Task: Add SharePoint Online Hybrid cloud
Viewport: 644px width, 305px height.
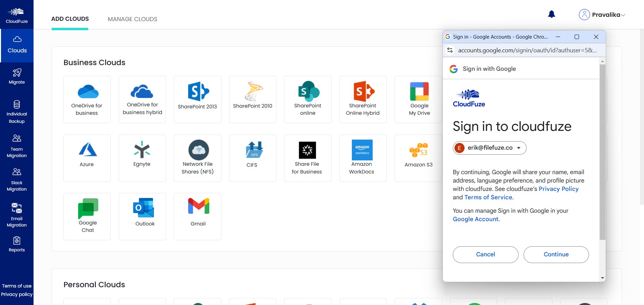Action: pos(363,99)
